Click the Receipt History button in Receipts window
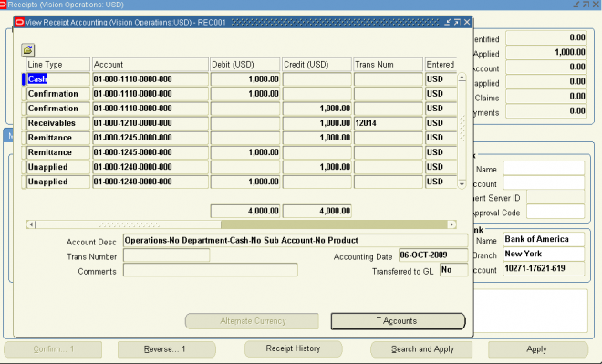This screenshot has width=602, height=364. (293, 348)
